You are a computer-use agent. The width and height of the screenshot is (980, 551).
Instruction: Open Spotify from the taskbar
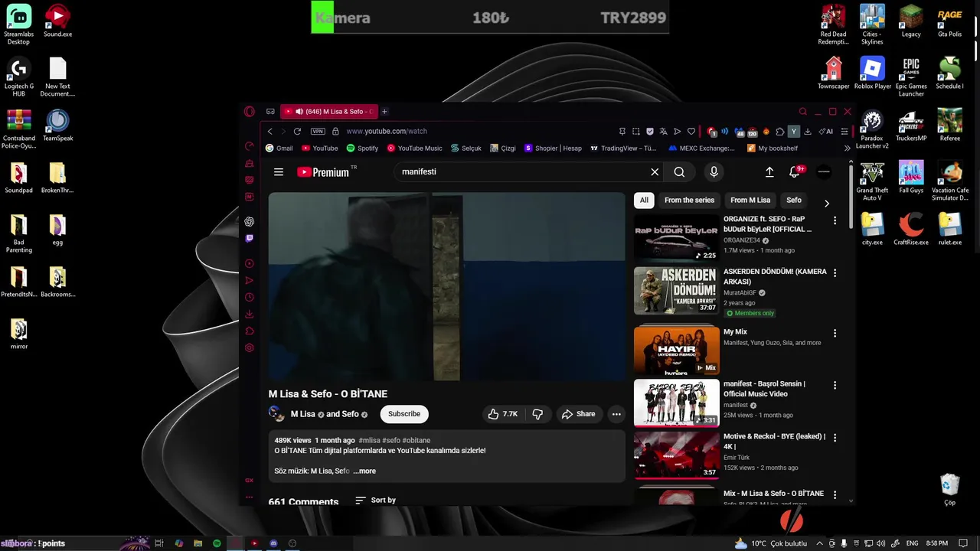(x=217, y=543)
